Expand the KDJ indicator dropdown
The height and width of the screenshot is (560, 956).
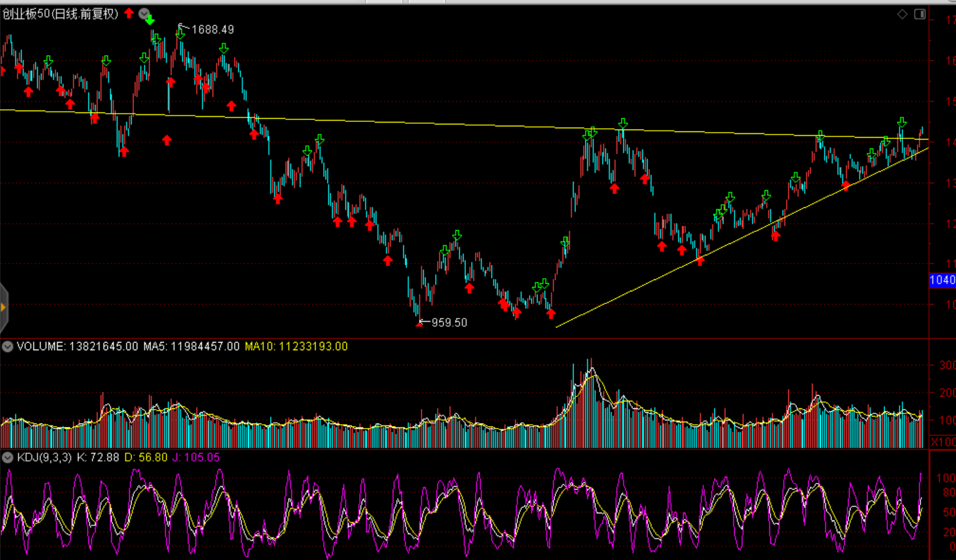pyautogui.click(x=8, y=458)
